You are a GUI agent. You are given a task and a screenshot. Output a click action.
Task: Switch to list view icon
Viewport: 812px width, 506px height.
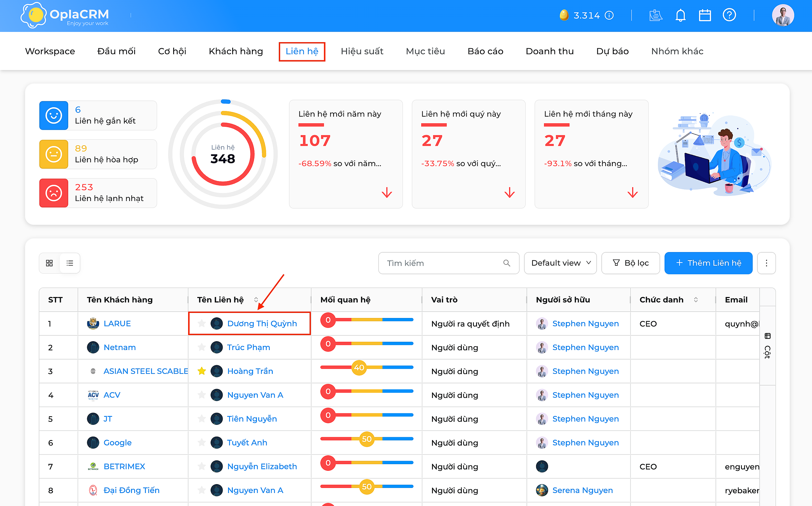coord(69,263)
